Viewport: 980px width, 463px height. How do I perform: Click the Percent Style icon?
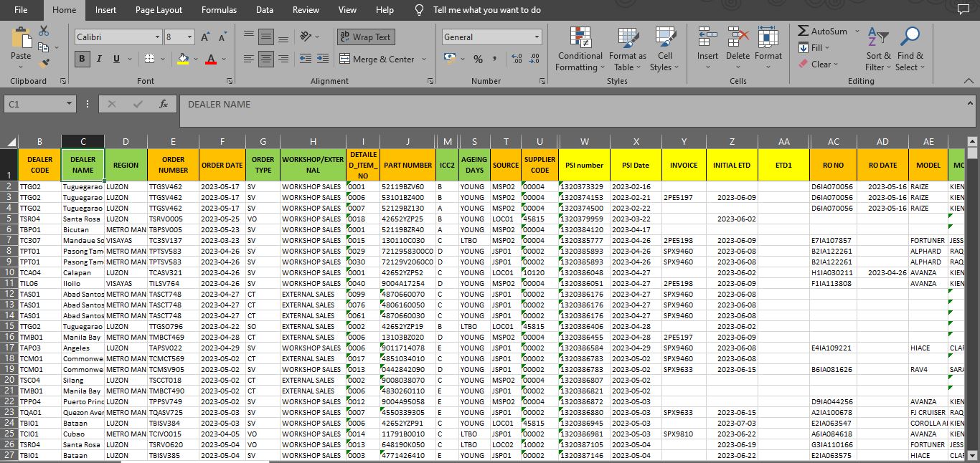tap(478, 59)
